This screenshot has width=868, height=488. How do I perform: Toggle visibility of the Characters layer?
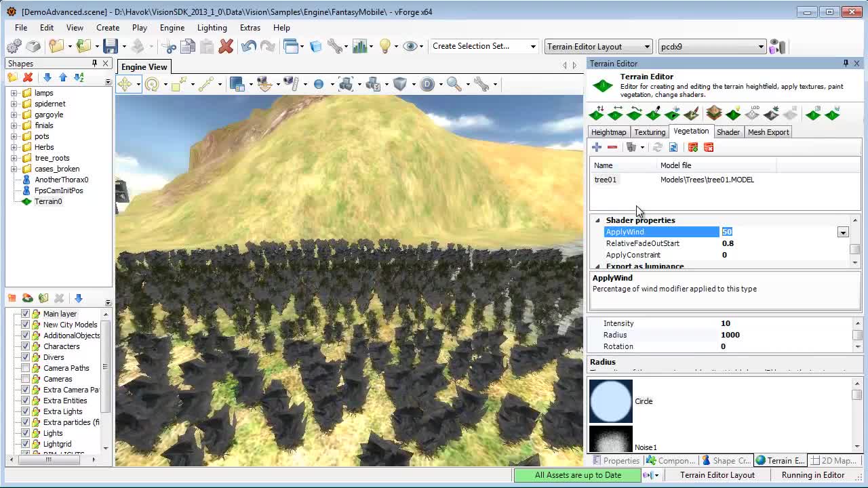pos(25,346)
